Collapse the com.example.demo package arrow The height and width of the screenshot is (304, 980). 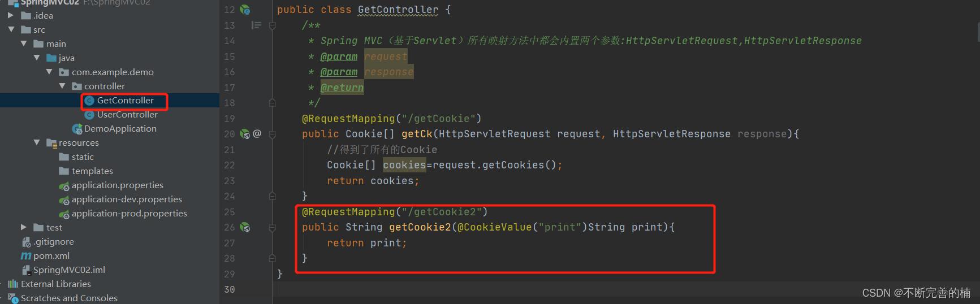click(49, 72)
